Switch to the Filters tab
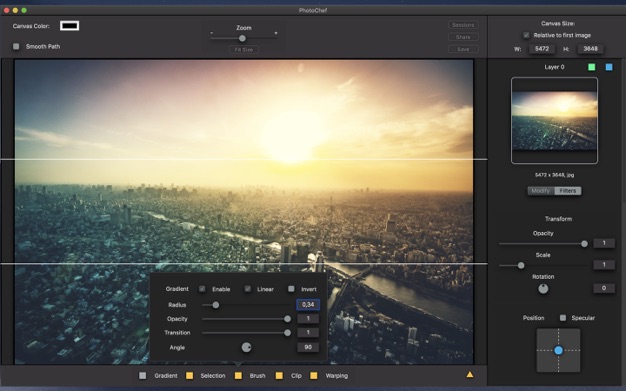 pos(568,191)
